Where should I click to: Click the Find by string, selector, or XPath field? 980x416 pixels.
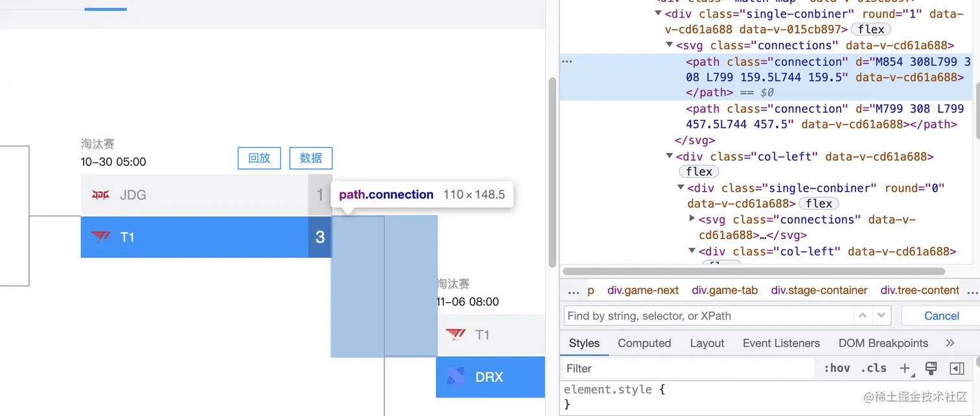(x=708, y=316)
